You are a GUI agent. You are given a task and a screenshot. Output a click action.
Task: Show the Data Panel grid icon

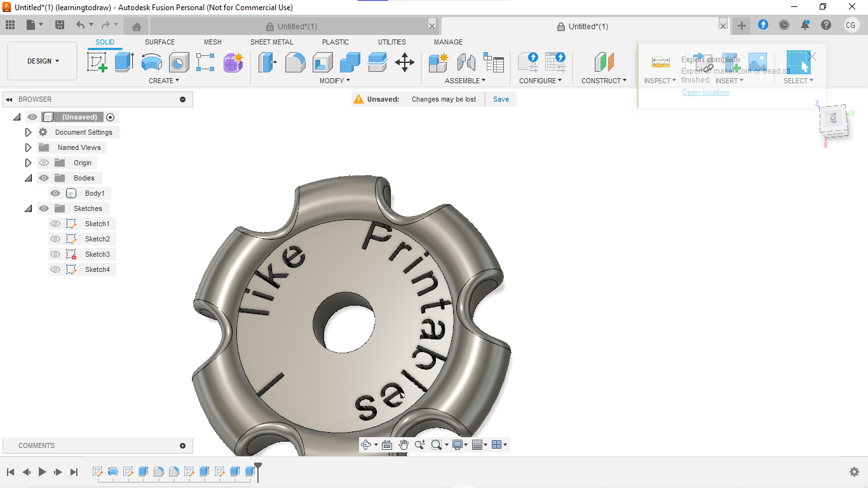click(10, 25)
